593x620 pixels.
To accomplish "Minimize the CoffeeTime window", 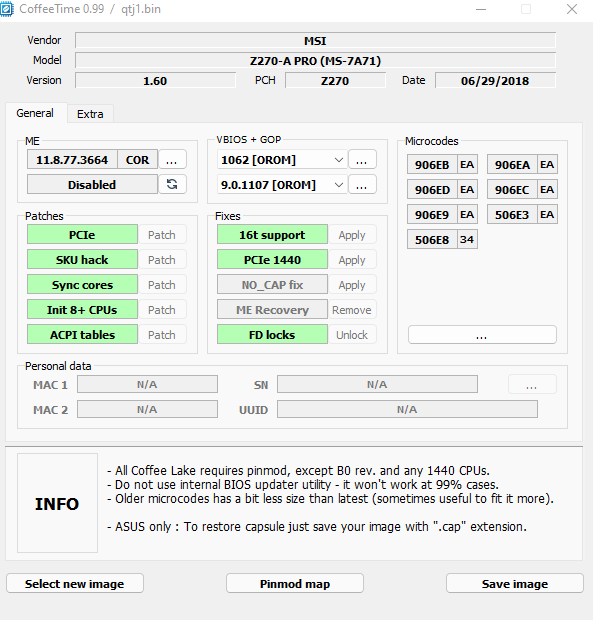I will click(481, 9).
